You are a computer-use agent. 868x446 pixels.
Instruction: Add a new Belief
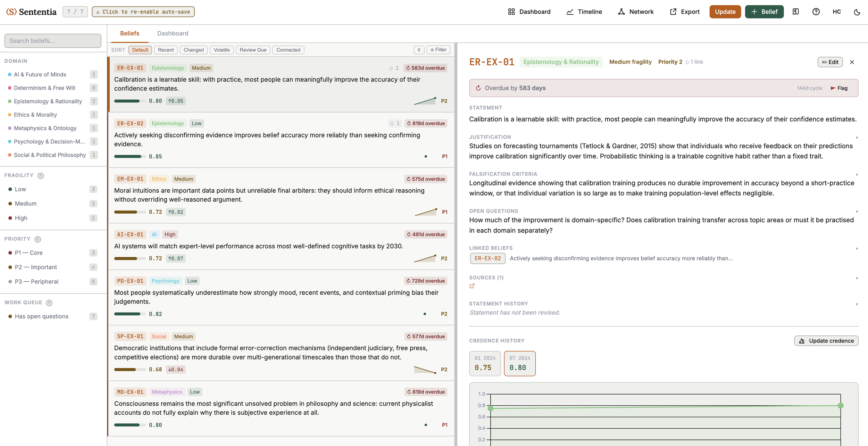point(764,12)
